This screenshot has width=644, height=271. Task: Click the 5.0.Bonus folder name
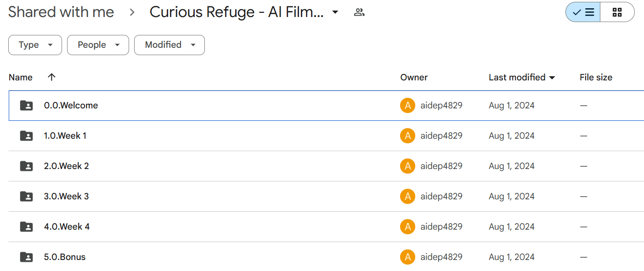click(x=65, y=257)
